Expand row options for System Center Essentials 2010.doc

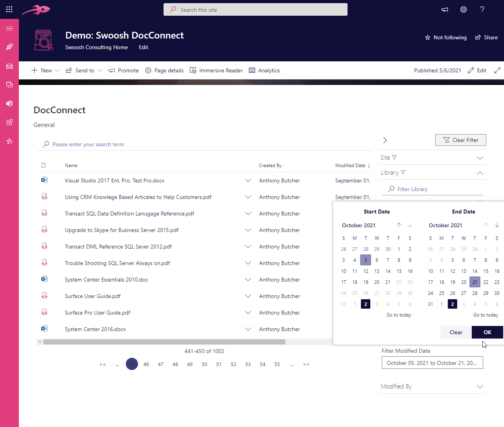tap(248, 280)
